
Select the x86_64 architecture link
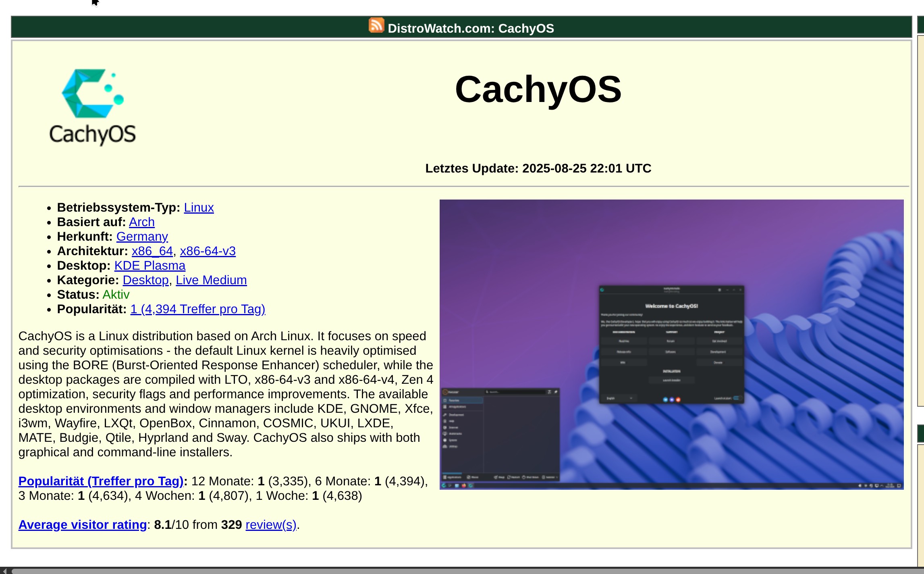point(152,251)
